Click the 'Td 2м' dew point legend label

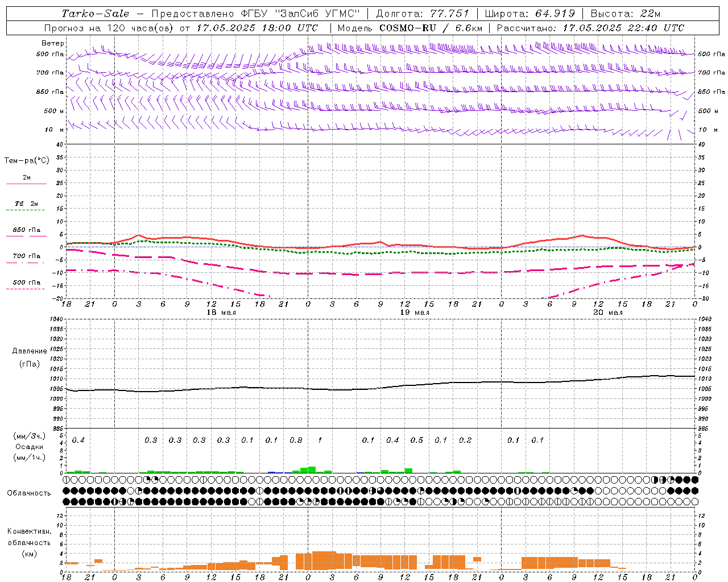27,203
